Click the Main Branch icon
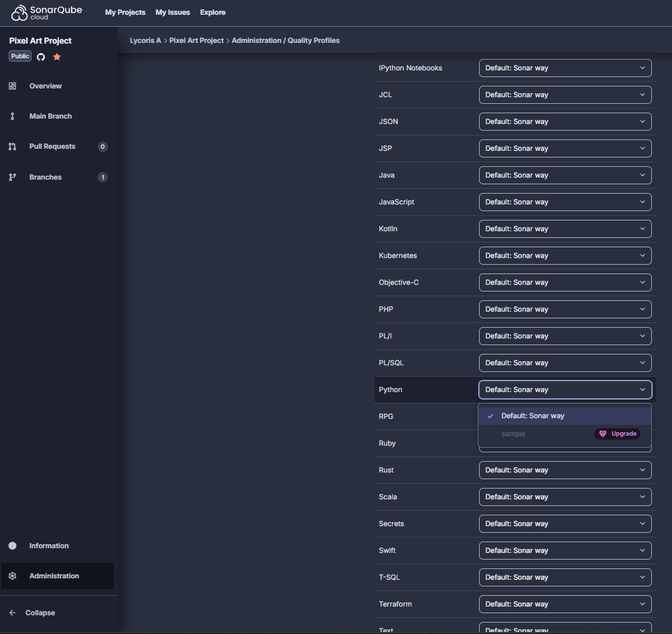 (x=13, y=116)
